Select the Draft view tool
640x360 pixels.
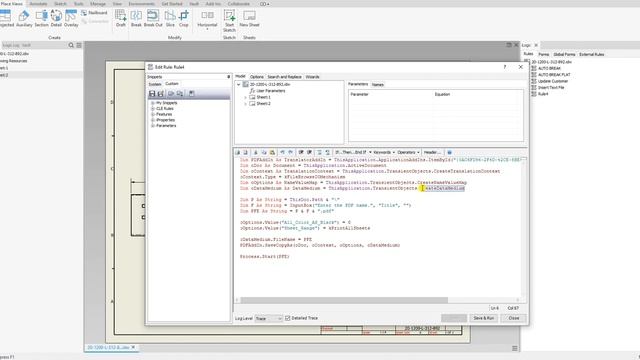(121, 19)
